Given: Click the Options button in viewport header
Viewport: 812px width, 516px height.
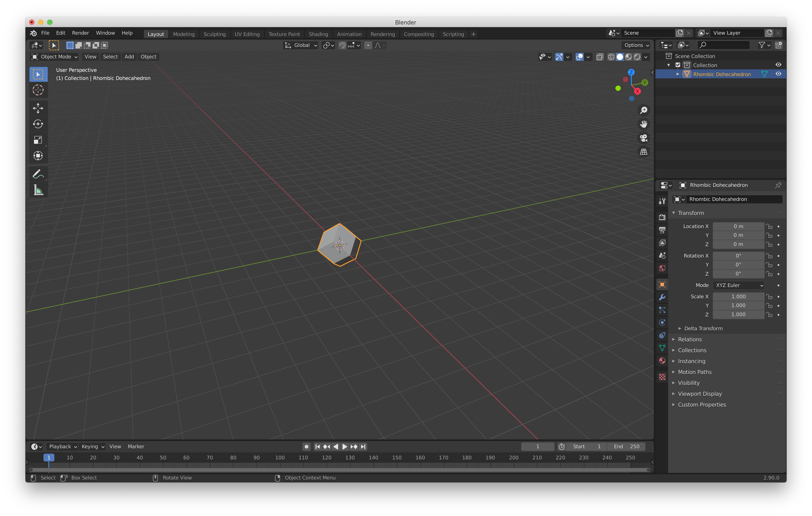Looking at the screenshot, I should coord(636,45).
